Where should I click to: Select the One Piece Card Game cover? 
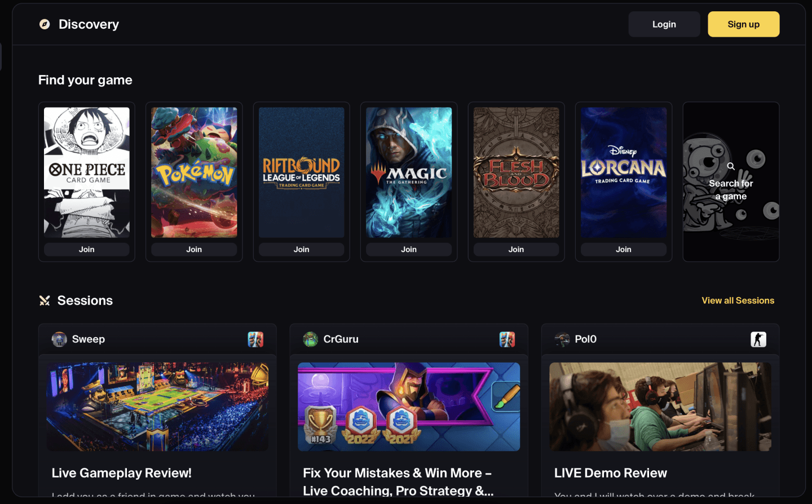pos(87,173)
